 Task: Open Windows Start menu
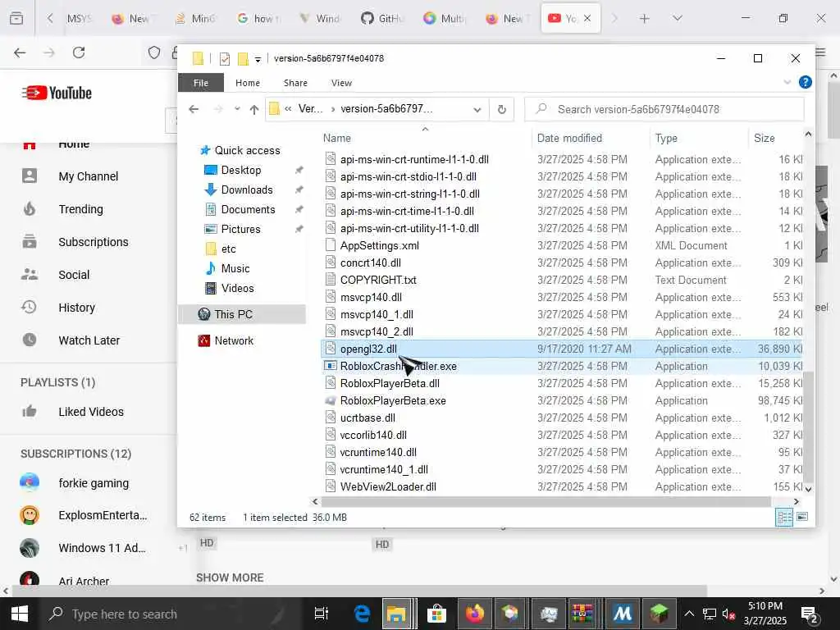[x=20, y=614]
